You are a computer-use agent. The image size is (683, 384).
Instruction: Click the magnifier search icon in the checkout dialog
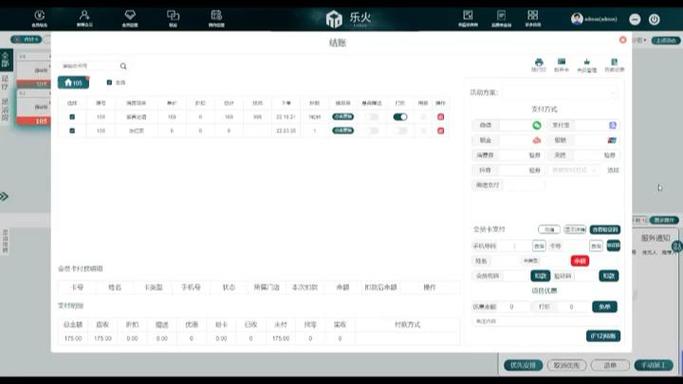click(123, 66)
